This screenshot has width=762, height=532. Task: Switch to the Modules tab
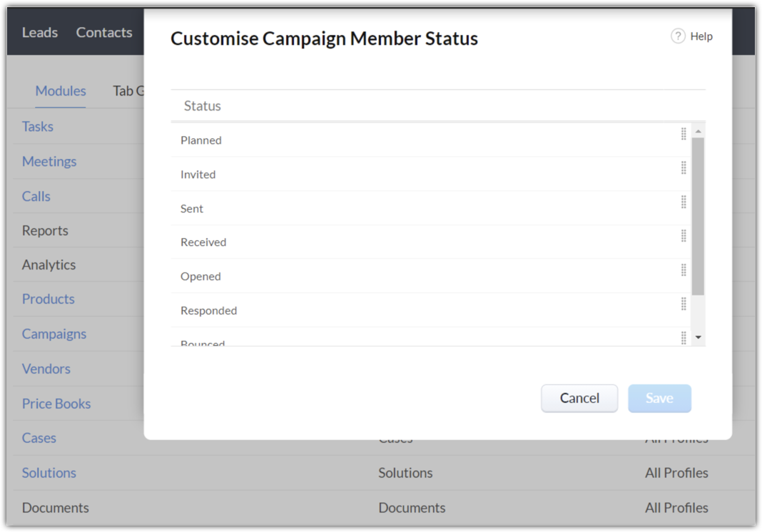[61, 91]
